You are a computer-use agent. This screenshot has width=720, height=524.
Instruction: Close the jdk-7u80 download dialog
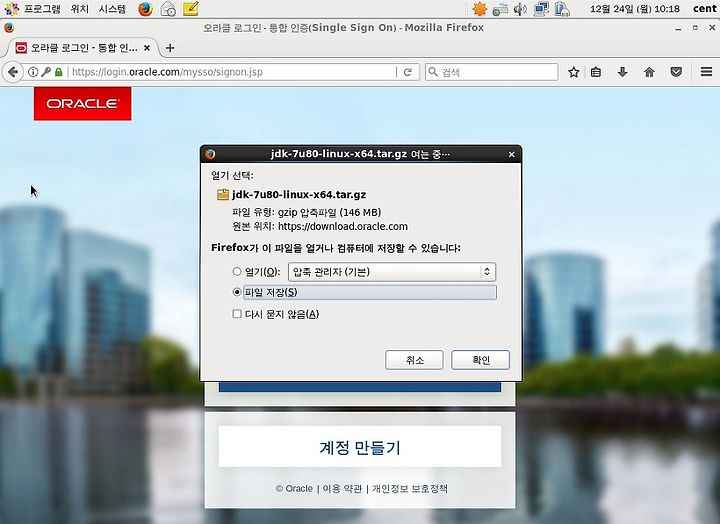[x=512, y=154]
